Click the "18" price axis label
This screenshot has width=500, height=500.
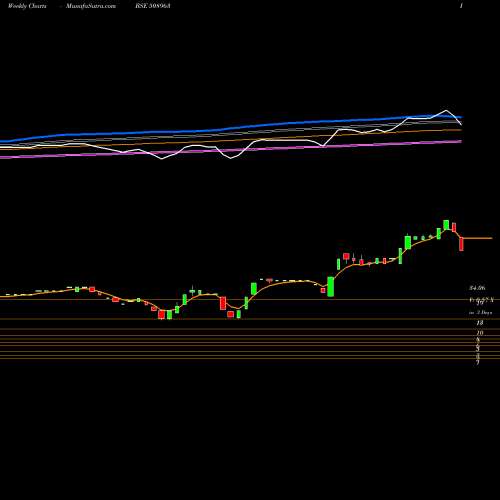(x=480, y=323)
